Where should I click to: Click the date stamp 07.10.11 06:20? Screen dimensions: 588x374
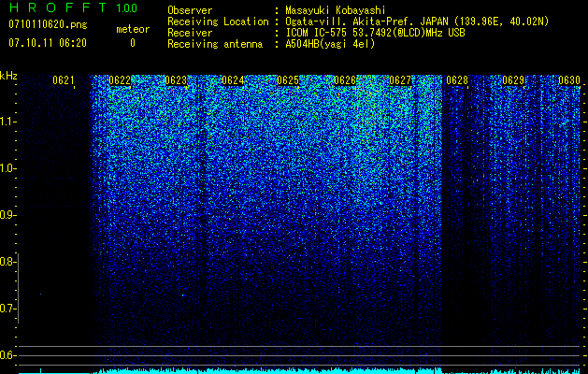[48, 43]
